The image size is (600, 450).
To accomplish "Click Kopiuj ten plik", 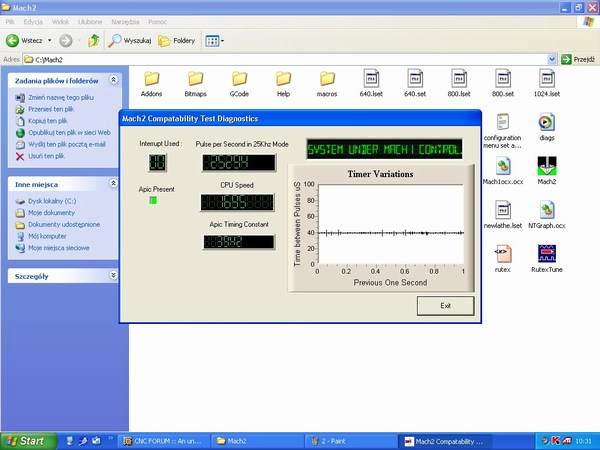I will (x=48, y=121).
